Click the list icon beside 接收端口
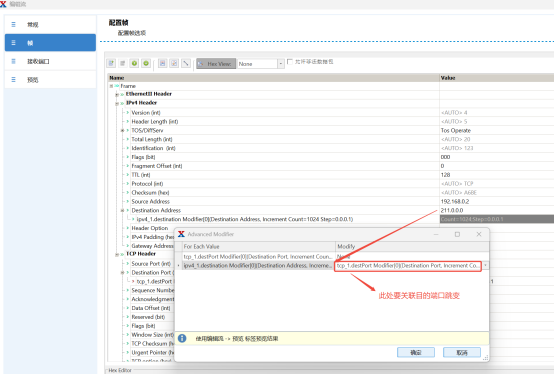Screen dimensions: 554x375 pyautogui.click(x=13, y=61)
